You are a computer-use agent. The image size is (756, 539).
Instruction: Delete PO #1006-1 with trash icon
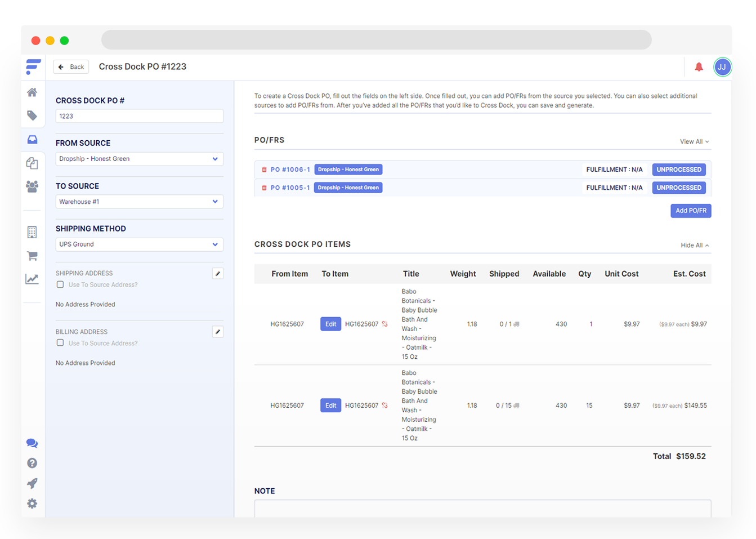click(264, 170)
